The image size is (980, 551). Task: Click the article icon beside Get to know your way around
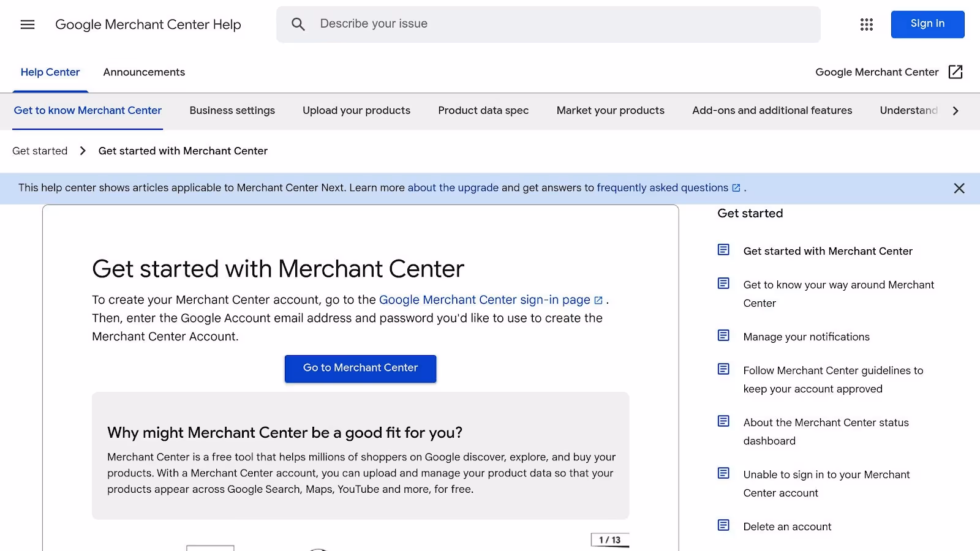point(723,283)
